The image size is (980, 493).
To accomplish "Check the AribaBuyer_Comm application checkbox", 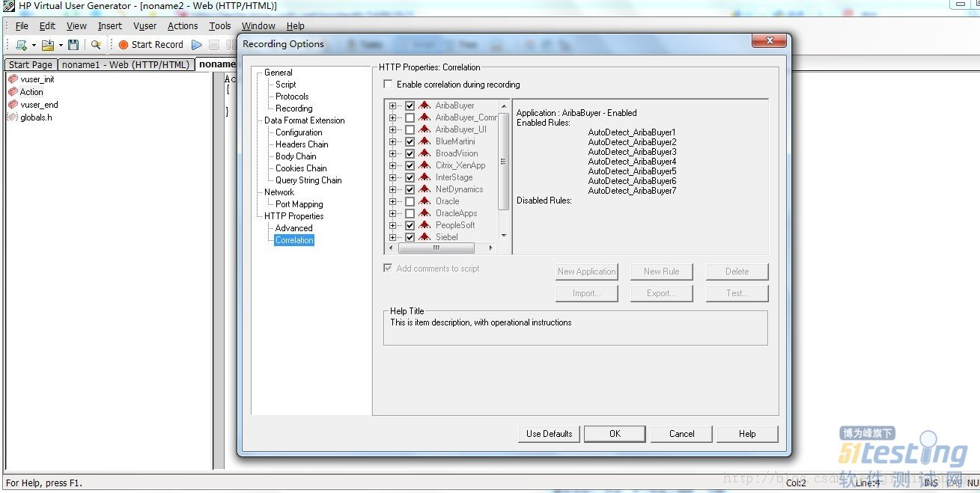I will 410,117.
